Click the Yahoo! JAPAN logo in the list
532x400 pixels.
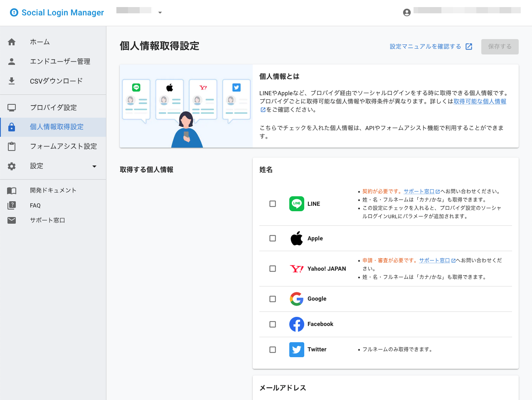(x=297, y=269)
